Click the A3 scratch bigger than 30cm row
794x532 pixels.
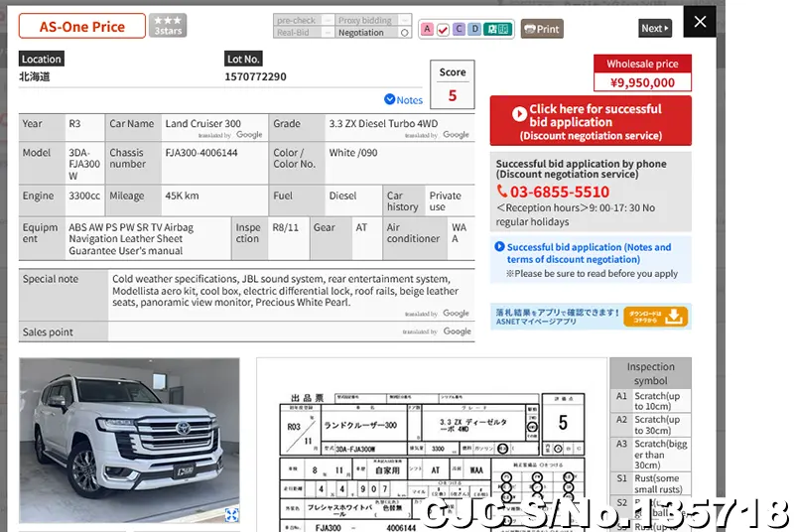pos(651,454)
